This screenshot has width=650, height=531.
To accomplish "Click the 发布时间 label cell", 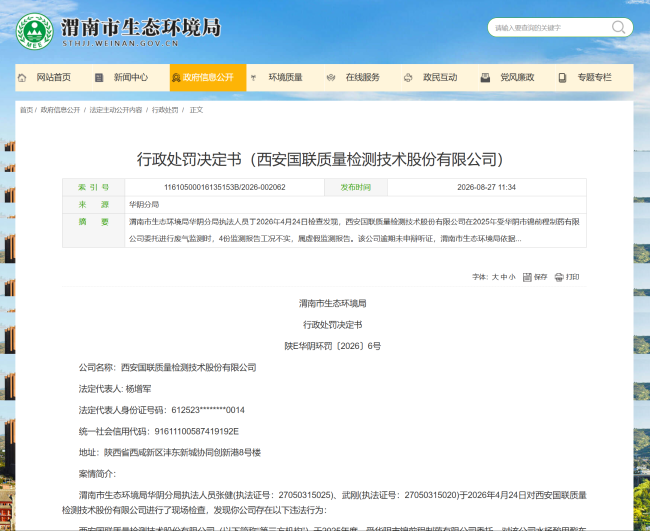I will [x=356, y=187].
